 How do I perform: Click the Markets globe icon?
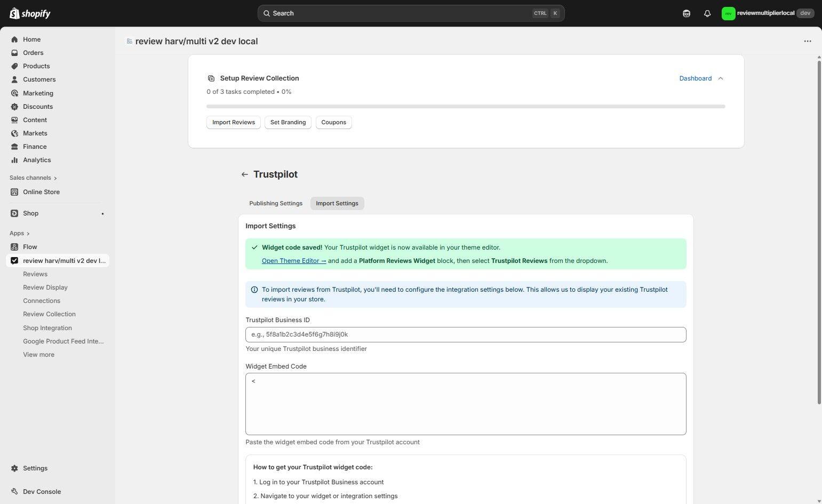[x=14, y=133]
